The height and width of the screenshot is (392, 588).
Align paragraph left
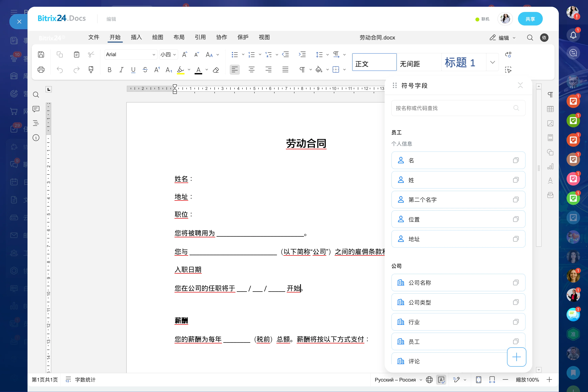coord(235,69)
